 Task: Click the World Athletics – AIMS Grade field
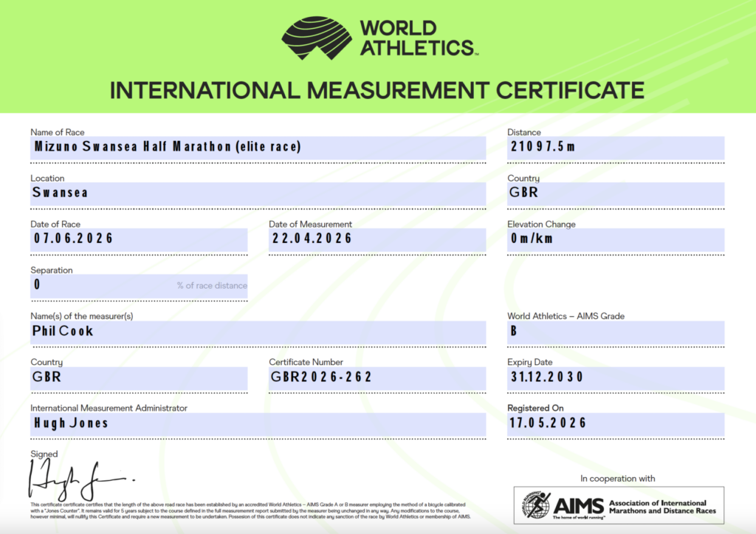pyautogui.click(x=616, y=332)
